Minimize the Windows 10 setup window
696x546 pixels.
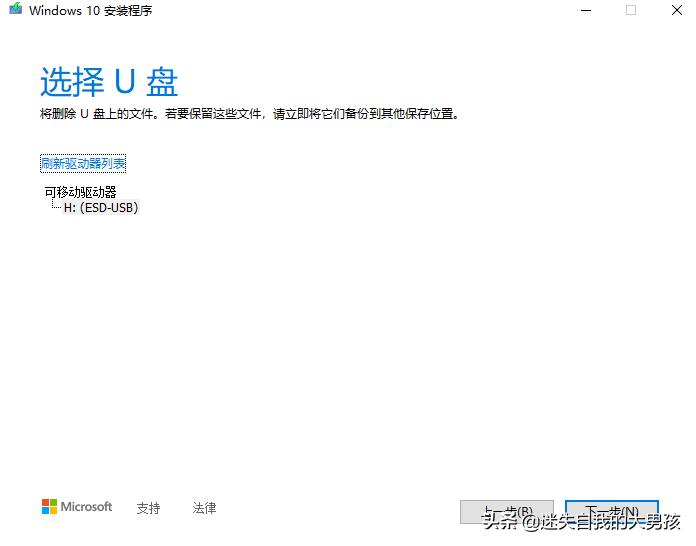pyautogui.click(x=586, y=10)
